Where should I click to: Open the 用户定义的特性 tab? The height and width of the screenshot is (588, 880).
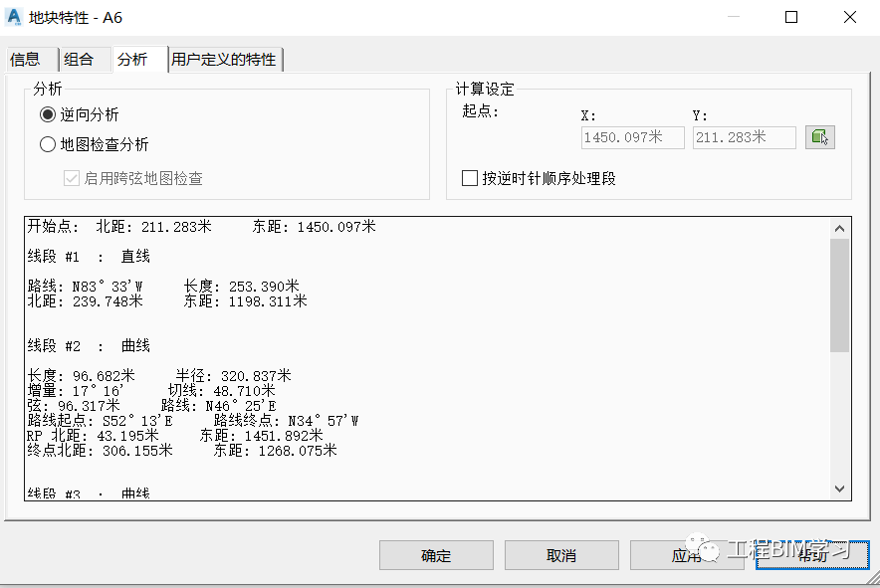pyautogui.click(x=225, y=60)
